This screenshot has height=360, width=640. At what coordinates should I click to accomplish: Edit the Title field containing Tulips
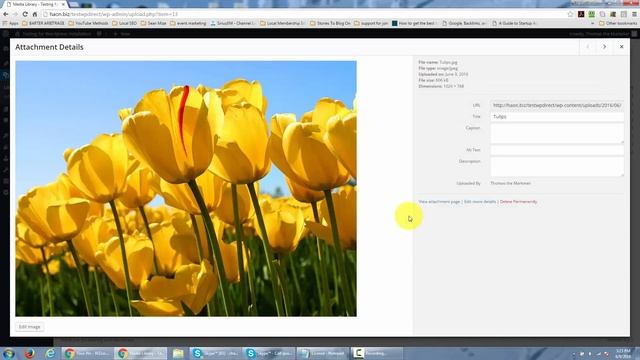(x=557, y=117)
